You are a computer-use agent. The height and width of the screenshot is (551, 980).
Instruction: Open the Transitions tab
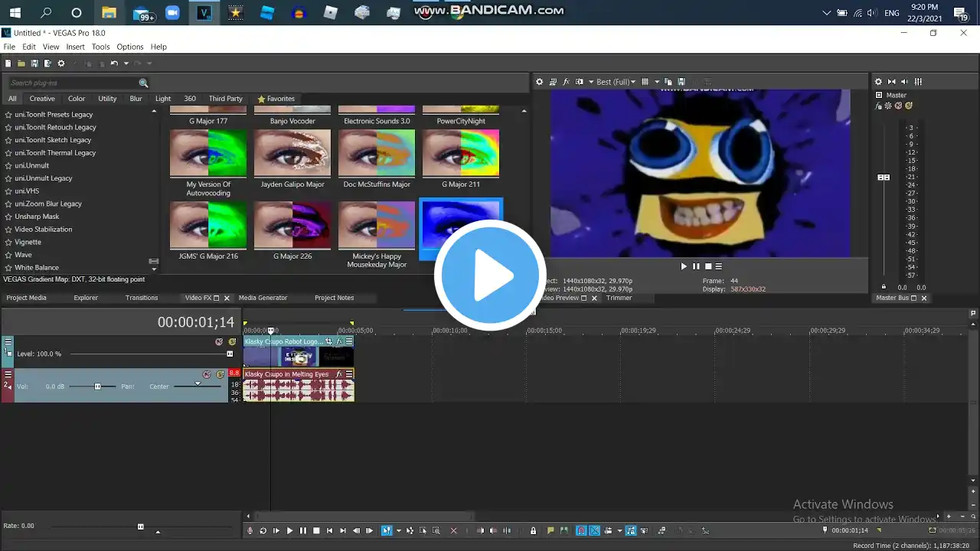[142, 298]
